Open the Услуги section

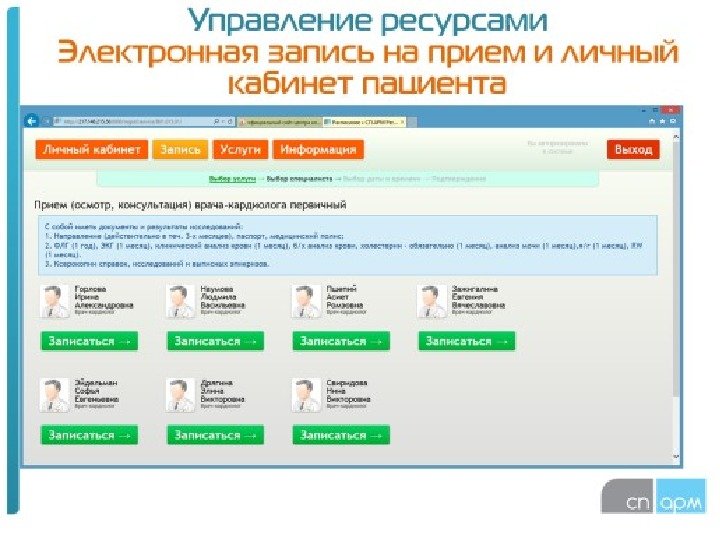[x=240, y=150]
